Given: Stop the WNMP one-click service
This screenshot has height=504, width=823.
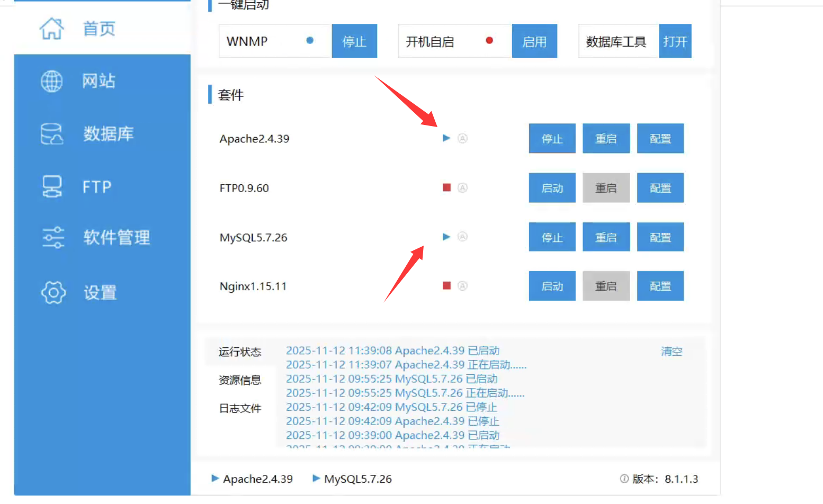Looking at the screenshot, I should (354, 41).
